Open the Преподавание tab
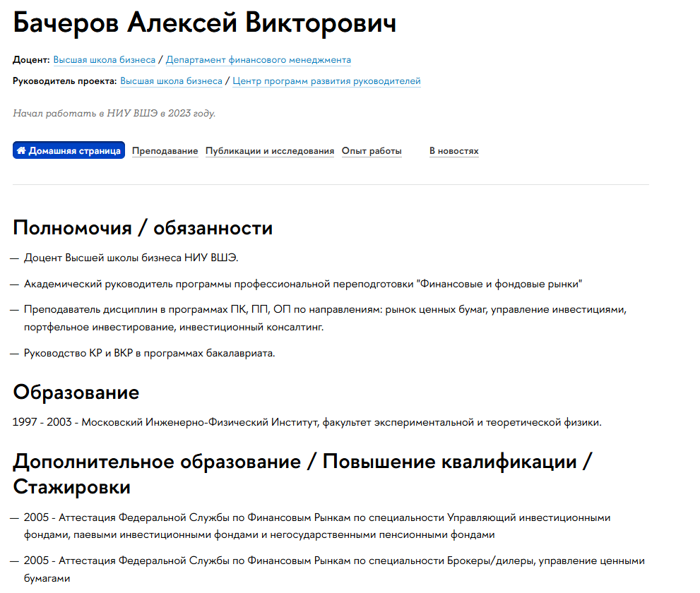This screenshot has width=700, height=593. [x=165, y=151]
